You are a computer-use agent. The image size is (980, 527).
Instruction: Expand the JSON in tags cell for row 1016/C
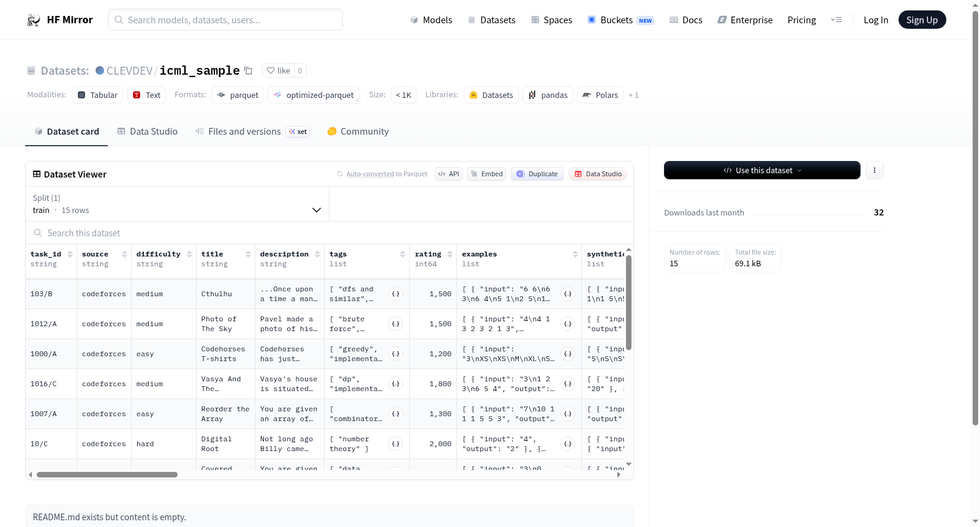tap(396, 384)
